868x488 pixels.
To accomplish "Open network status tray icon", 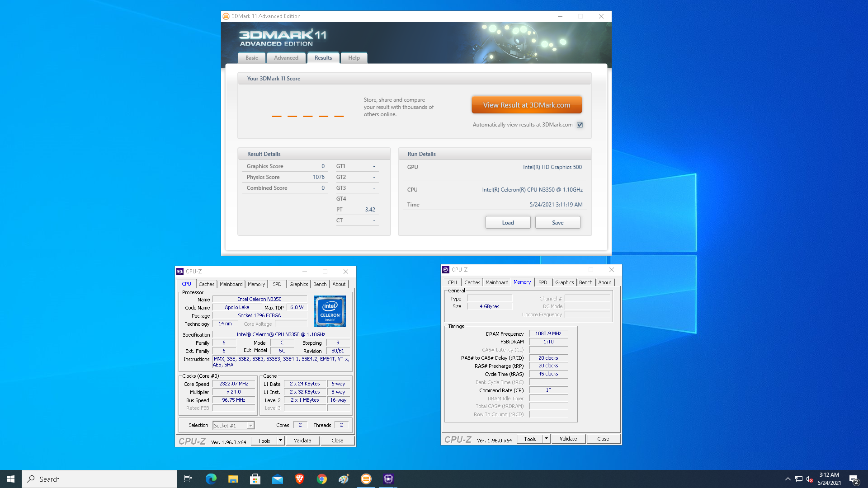I will (799, 479).
